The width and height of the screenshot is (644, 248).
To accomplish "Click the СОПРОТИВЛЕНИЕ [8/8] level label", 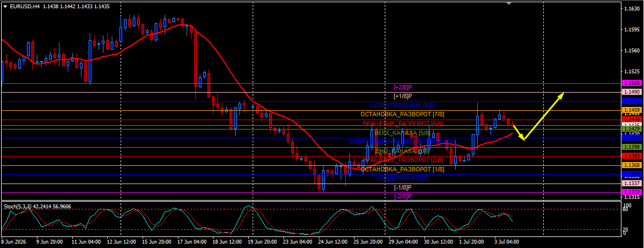I will click(402, 105).
